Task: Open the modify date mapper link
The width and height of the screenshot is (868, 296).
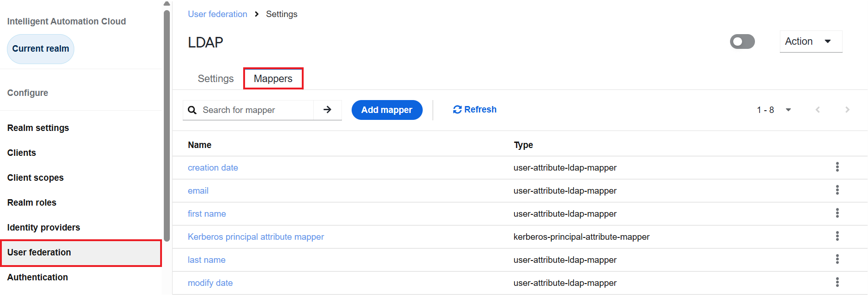Action: (210, 283)
